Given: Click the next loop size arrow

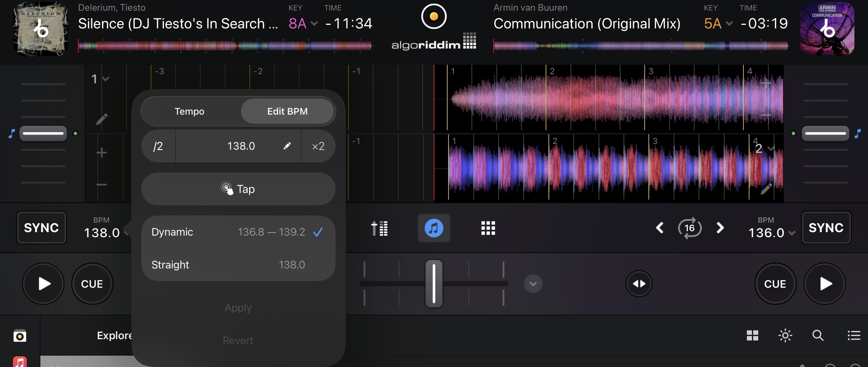Looking at the screenshot, I should 720,228.
